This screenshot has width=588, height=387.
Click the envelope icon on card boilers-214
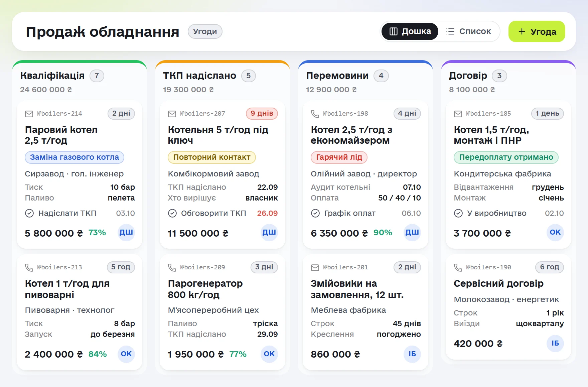click(29, 114)
